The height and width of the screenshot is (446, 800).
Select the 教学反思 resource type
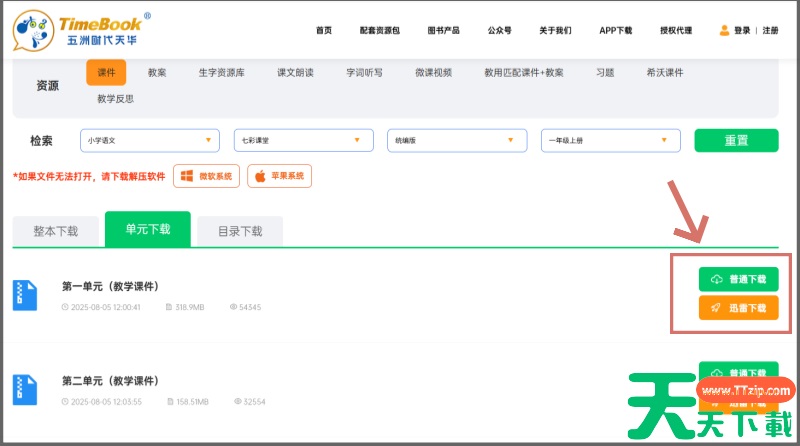(115, 98)
